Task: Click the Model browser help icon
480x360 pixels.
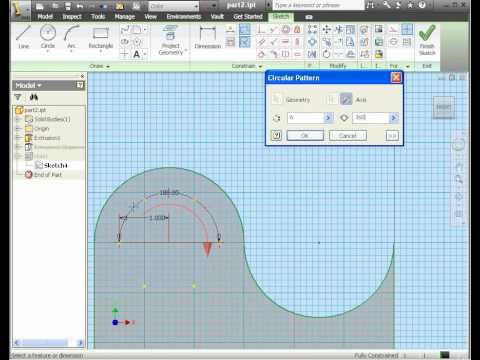Action: pyautogui.click(x=80, y=85)
